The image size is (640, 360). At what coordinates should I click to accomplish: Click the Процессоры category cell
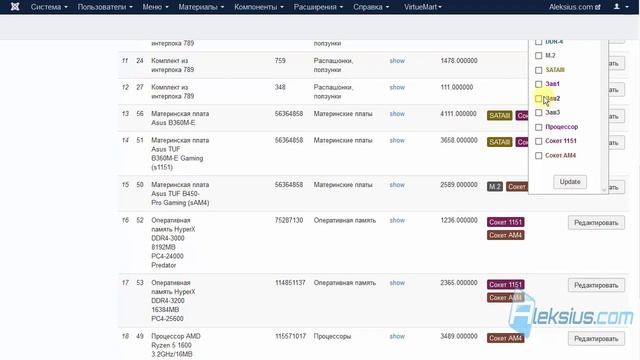click(x=332, y=336)
